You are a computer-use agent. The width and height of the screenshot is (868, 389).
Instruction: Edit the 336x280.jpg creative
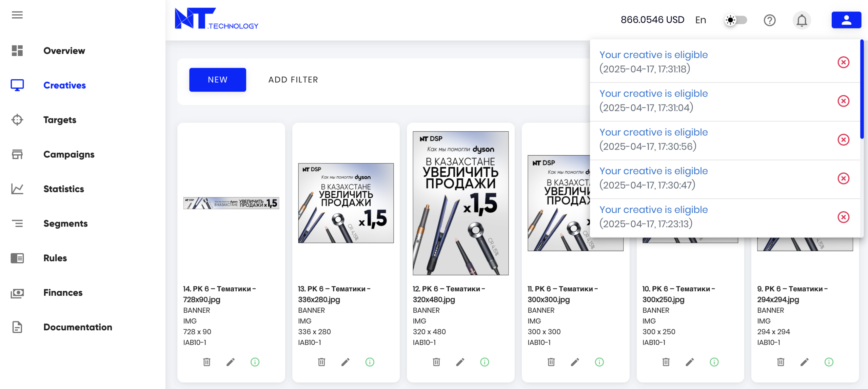point(345,362)
